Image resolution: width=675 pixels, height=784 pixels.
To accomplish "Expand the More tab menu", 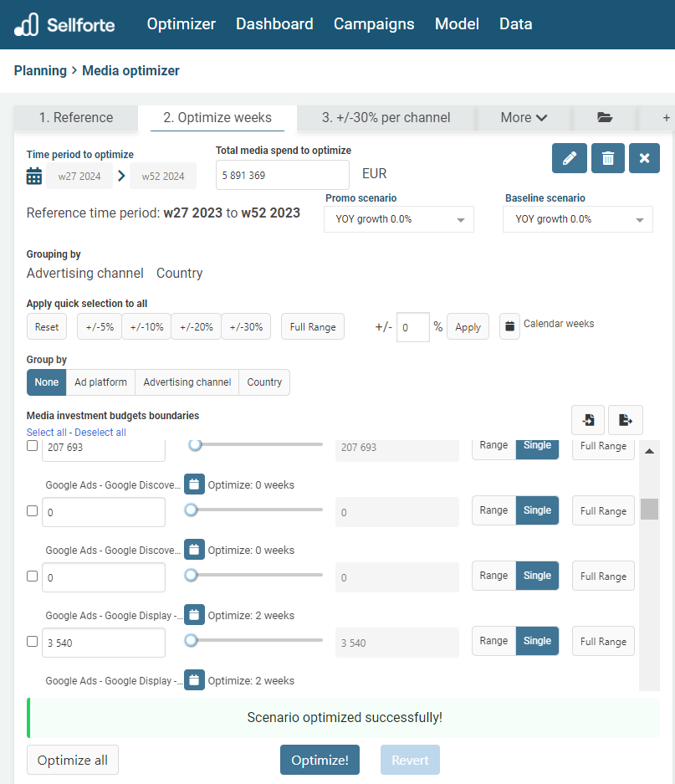I will pos(524,118).
